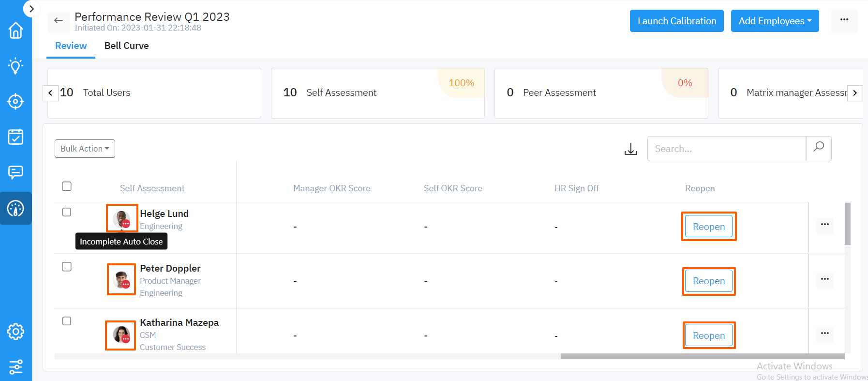Switch to the Bell Curve tab

126,46
